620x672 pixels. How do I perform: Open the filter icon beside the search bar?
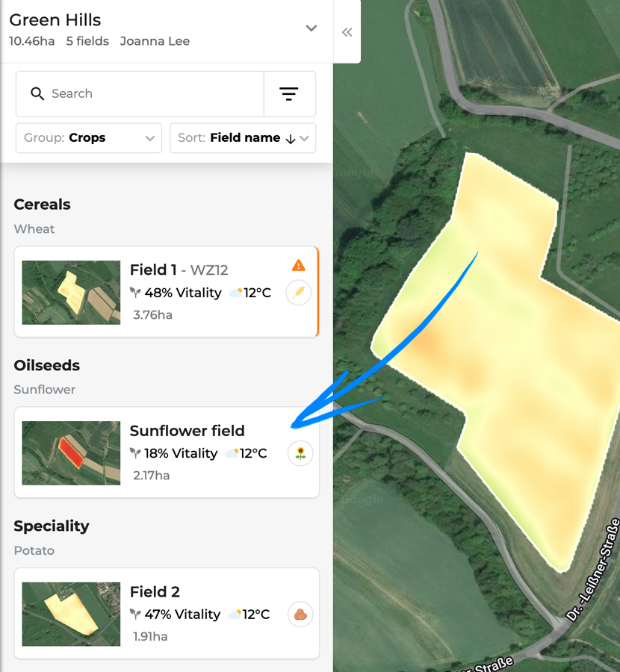[x=290, y=93]
